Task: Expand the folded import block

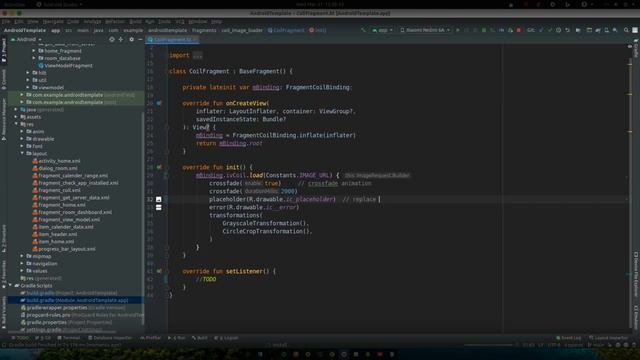Action: (198, 56)
